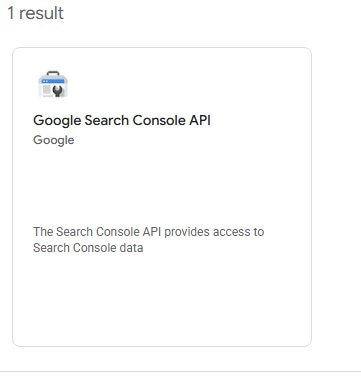This screenshot has height=380, width=361.
Task: Click the "1 result" count text
Action: point(36,13)
